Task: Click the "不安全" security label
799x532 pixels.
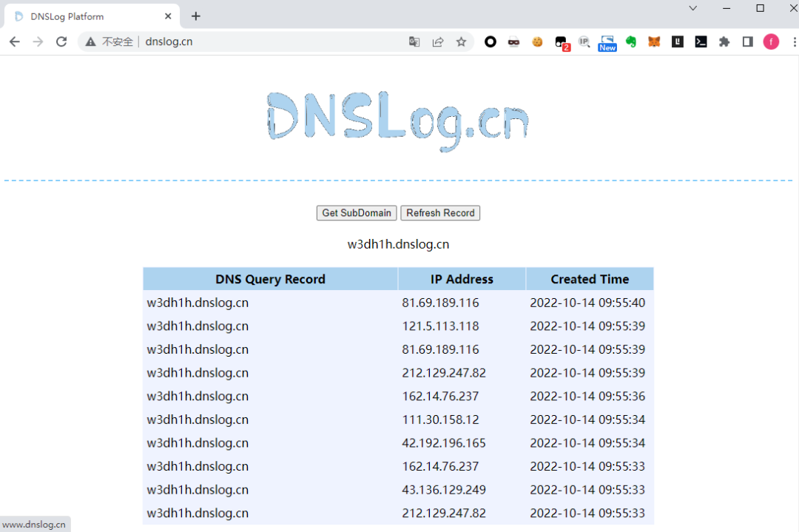Action: [x=117, y=41]
